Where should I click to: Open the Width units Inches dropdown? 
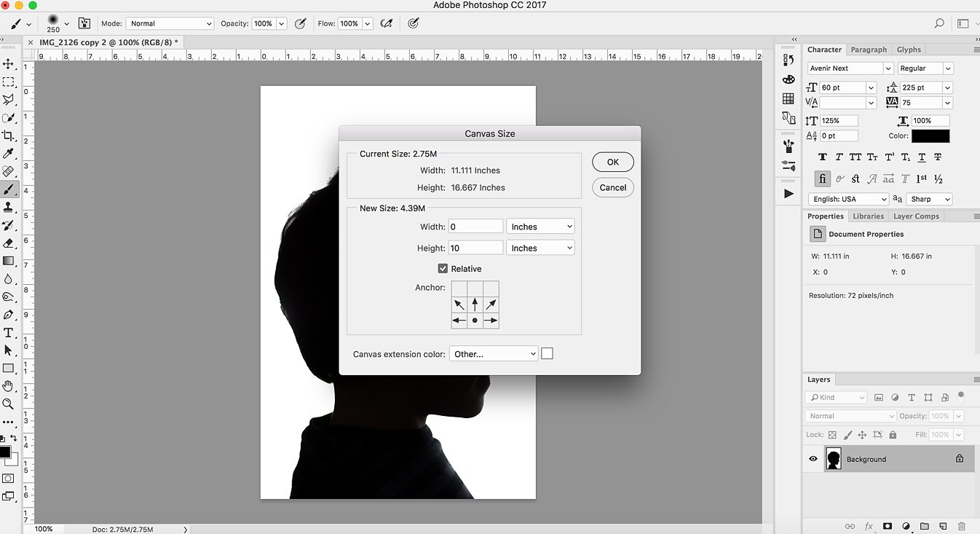pyautogui.click(x=540, y=227)
